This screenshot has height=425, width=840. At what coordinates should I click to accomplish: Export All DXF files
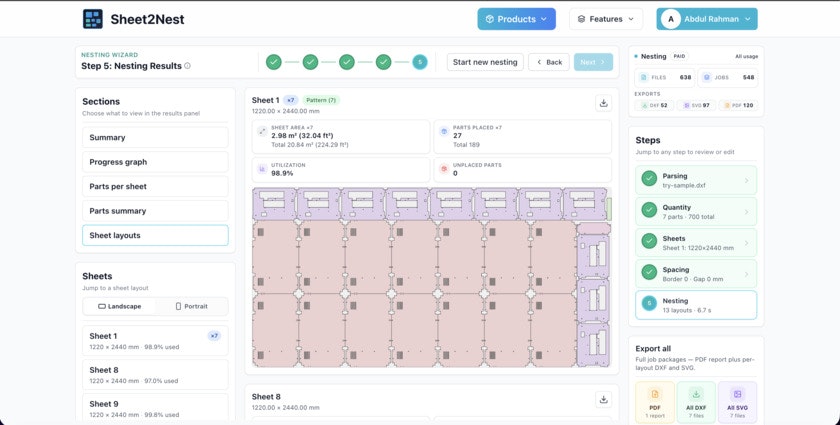pos(696,402)
